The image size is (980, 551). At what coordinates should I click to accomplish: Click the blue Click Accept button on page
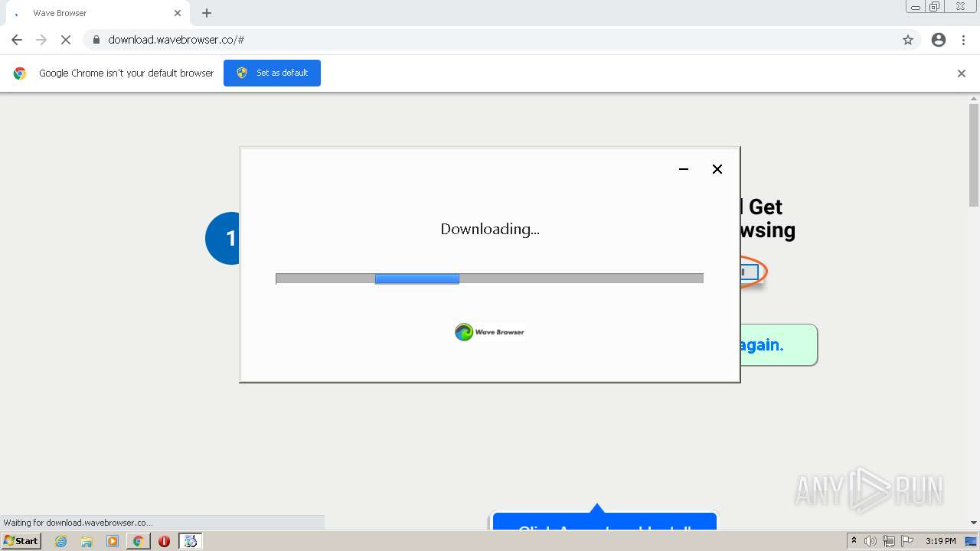tap(605, 522)
